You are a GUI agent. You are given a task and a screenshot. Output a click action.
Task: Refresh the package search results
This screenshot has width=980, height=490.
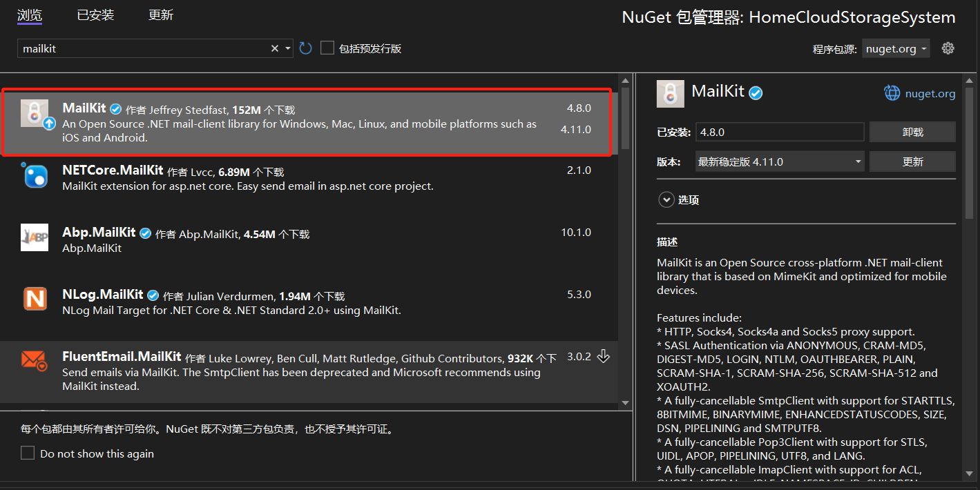306,48
